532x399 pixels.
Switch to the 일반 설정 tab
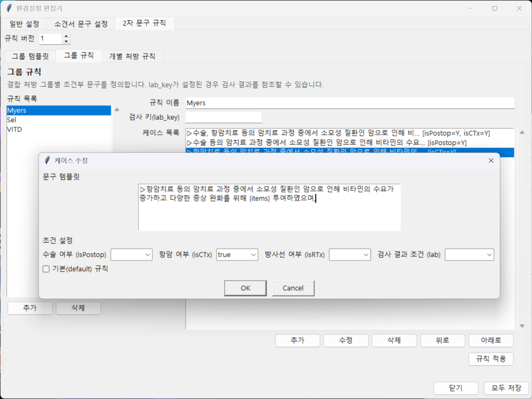(x=24, y=23)
